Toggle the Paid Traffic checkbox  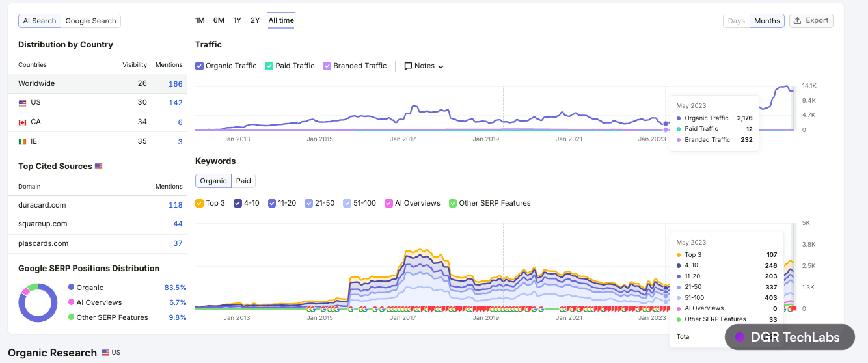(x=269, y=66)
